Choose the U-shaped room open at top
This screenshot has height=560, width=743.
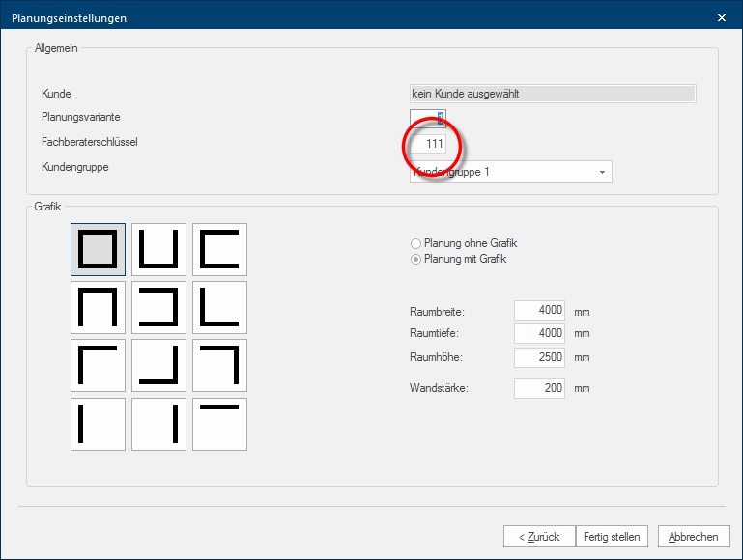pyautogui.click(x=158, y=250)
